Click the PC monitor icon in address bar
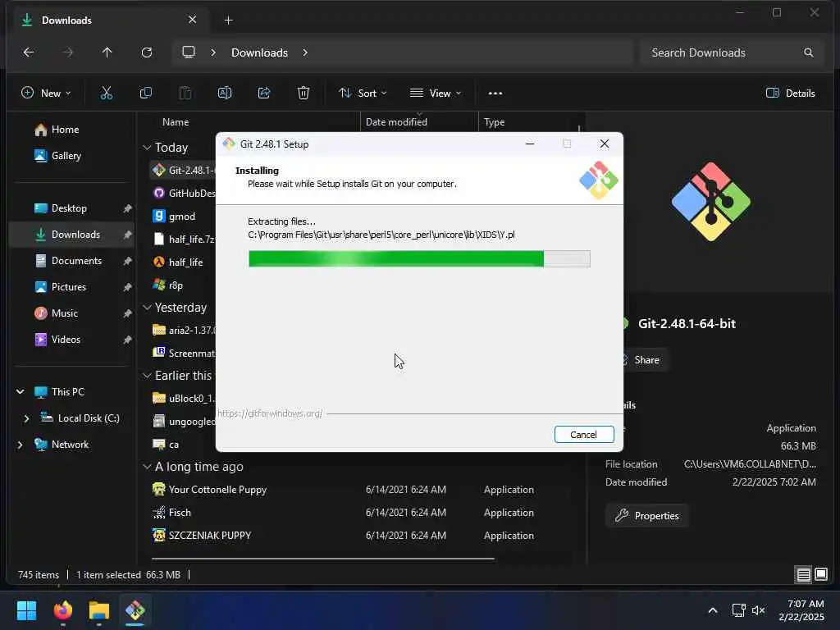 (x=189, y=52)
